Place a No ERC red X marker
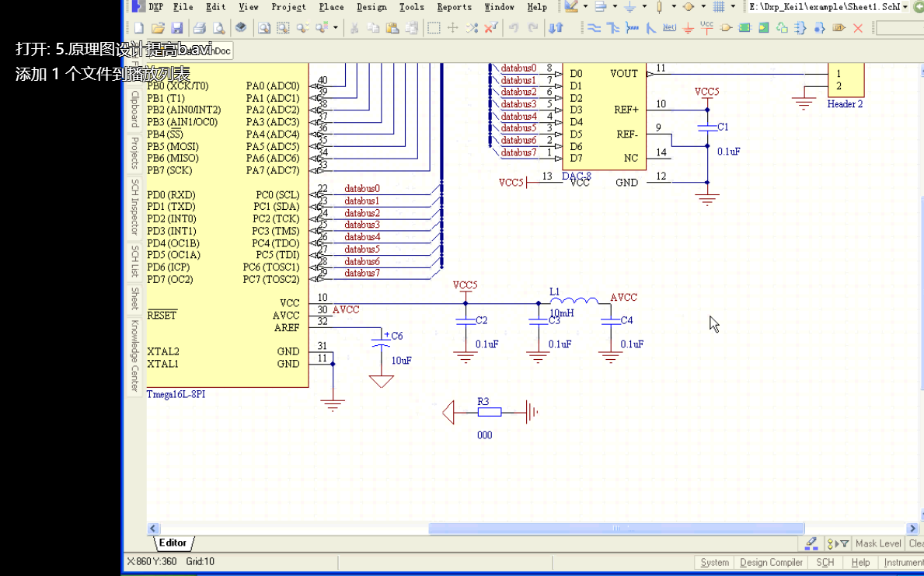This screenshot has width=924, height=576. coord(858,28)
